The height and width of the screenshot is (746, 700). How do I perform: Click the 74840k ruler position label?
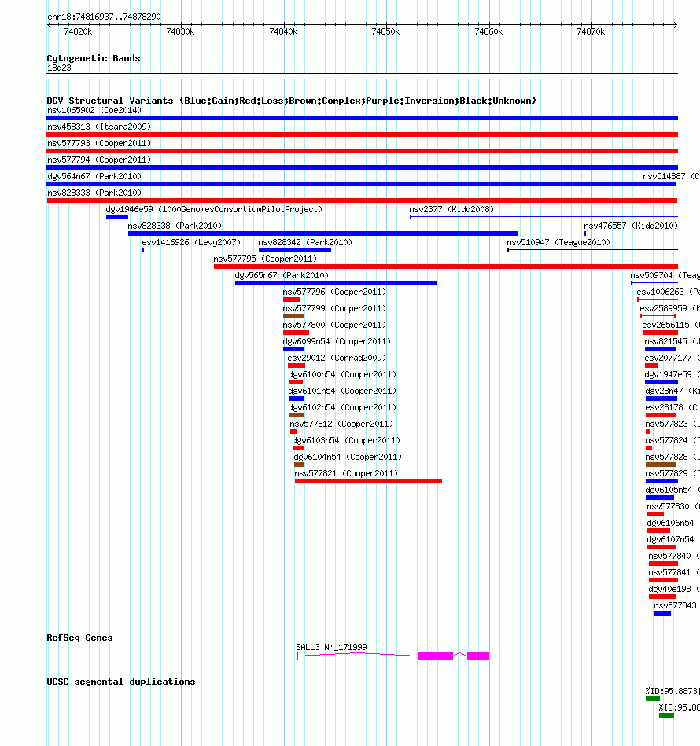tap(283, 32)
